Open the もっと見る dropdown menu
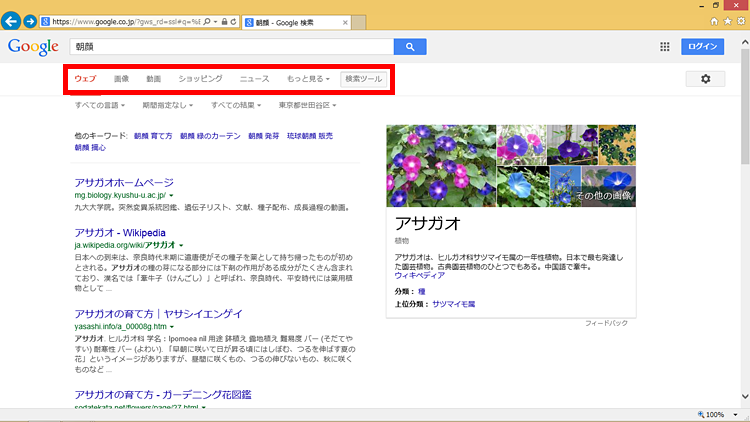This screenshot has width=750, height=422. 307,78
